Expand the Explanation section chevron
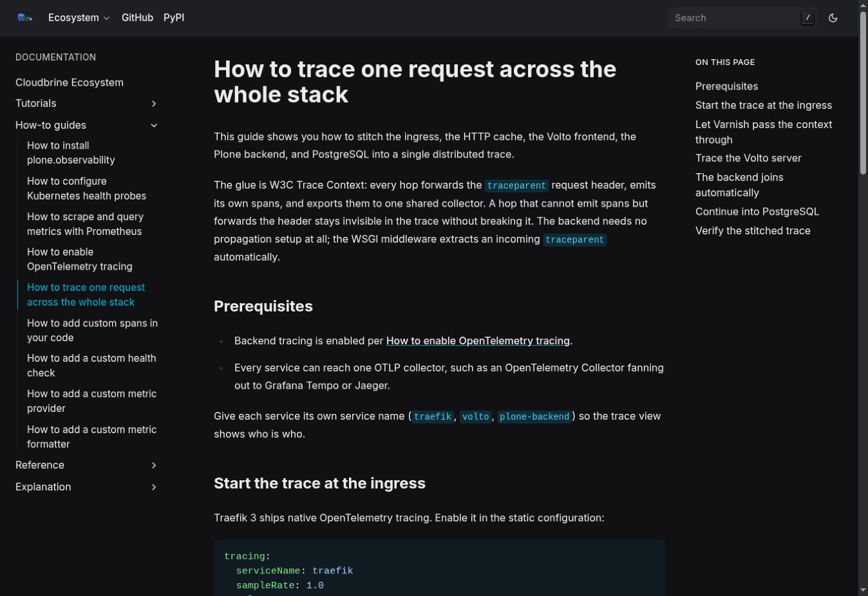 154,487
